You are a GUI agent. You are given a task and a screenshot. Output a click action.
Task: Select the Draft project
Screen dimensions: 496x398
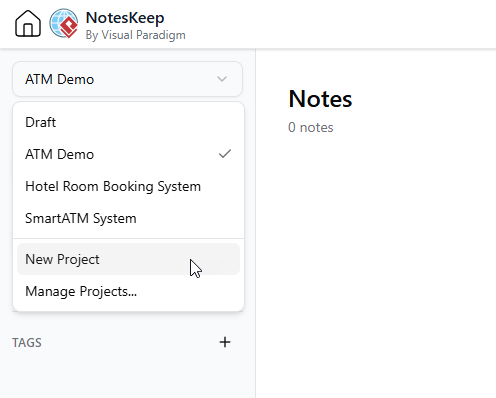[128, 122]
